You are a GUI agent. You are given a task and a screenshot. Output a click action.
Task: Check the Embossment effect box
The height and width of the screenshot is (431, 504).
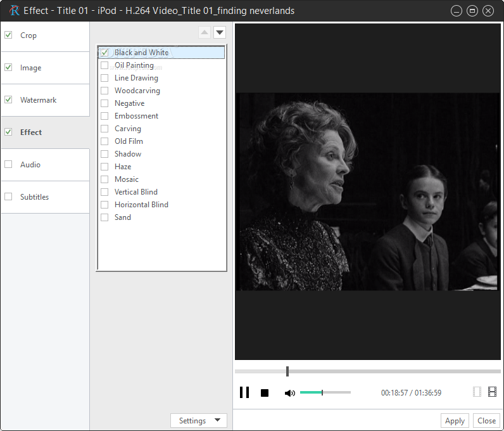(x=104, y=116)
